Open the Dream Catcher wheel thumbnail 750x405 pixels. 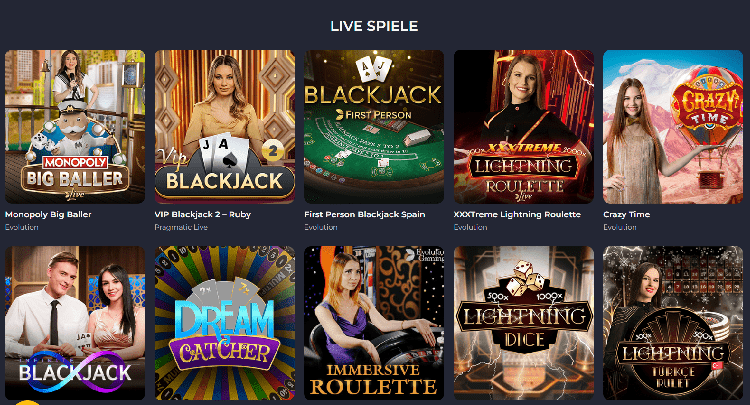click(x=225, y=323)
